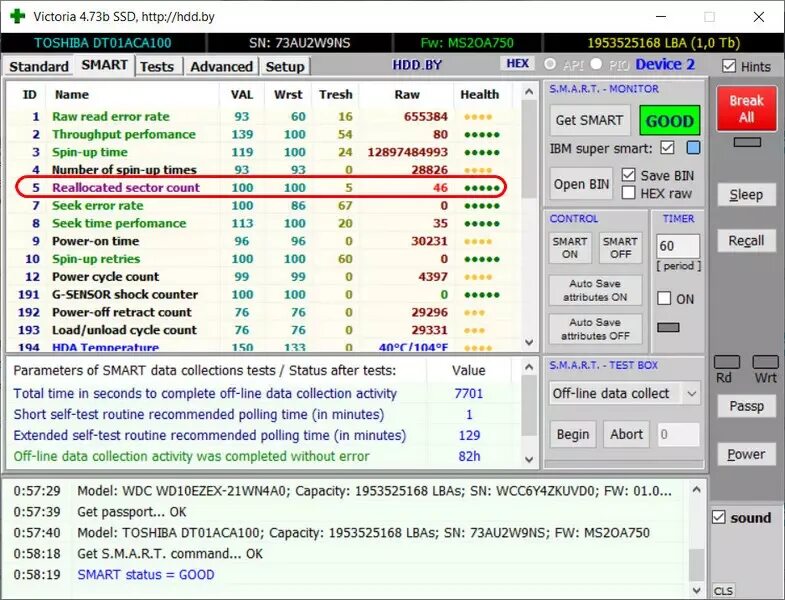The height and width of the screenshot is (600, 785).
Task: Click the SMART OFF button
Action: point(620,248)
